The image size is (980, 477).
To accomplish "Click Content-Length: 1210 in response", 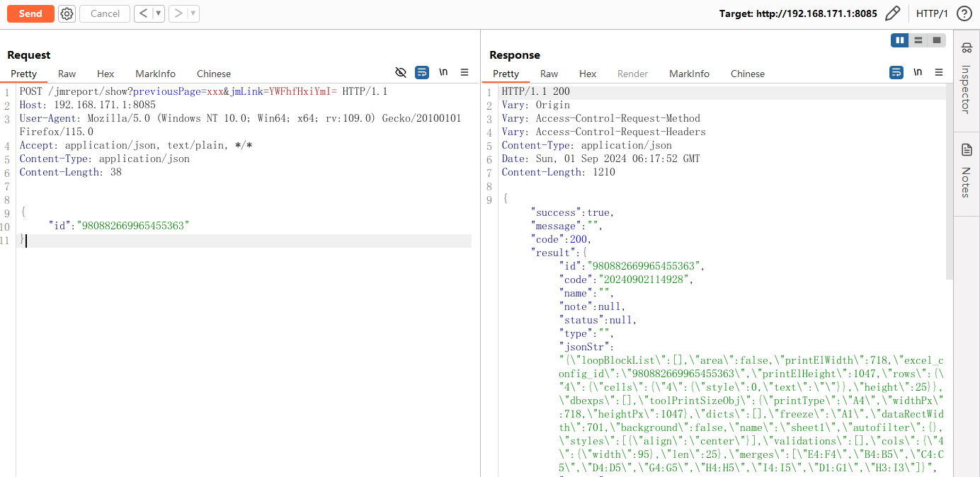I will (x=558, y=172).
